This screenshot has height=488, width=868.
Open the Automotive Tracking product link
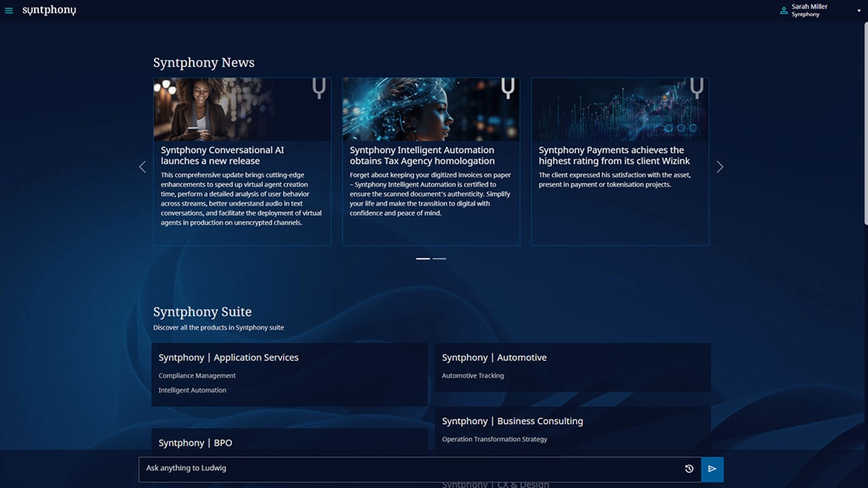(x=473, y=375)
